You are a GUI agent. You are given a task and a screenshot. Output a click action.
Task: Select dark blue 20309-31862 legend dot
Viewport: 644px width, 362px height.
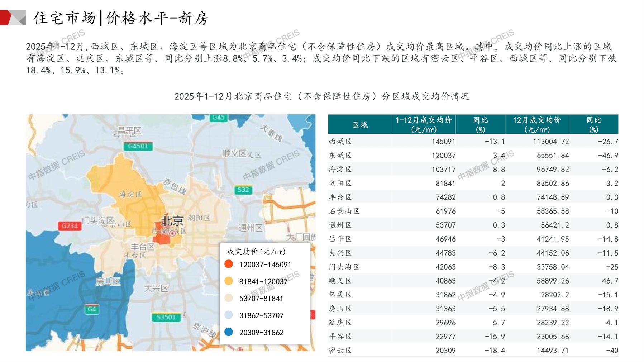(x=229, y=332)
